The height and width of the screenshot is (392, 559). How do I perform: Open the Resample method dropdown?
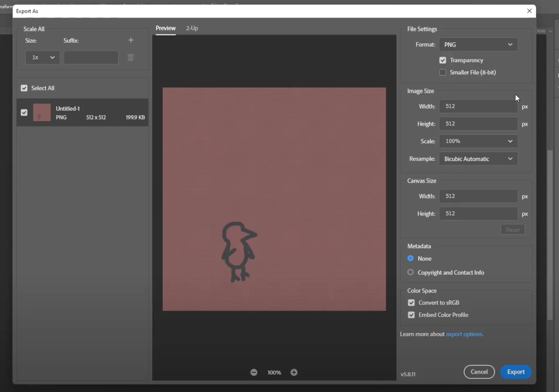478,159
